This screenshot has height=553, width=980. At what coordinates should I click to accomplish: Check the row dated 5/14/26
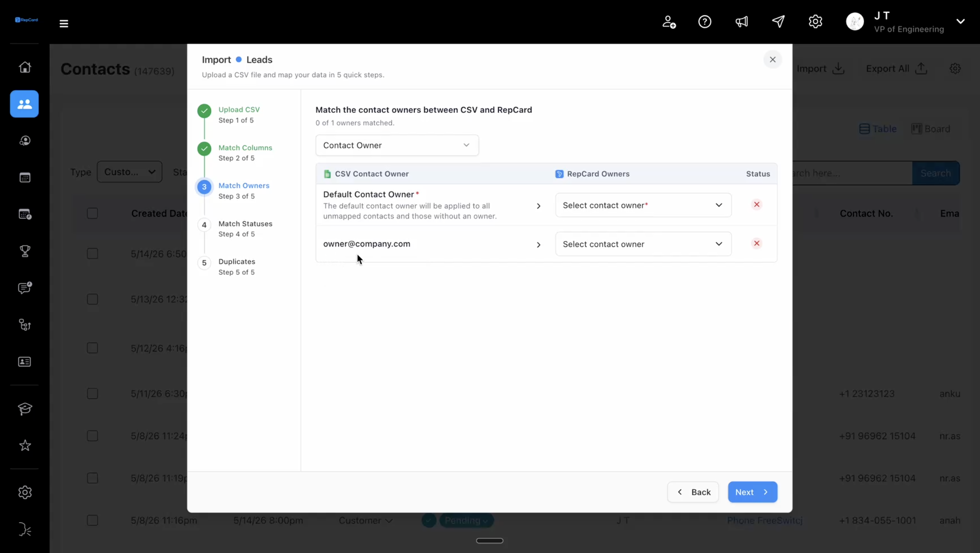point(92,254)
